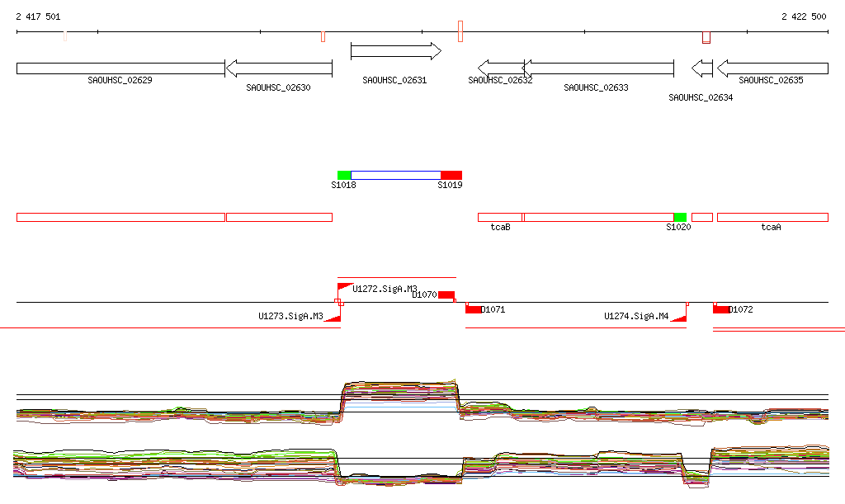845x504 pixels.
Task: Click the green S1018 segment block
Action: pos(344,175)
